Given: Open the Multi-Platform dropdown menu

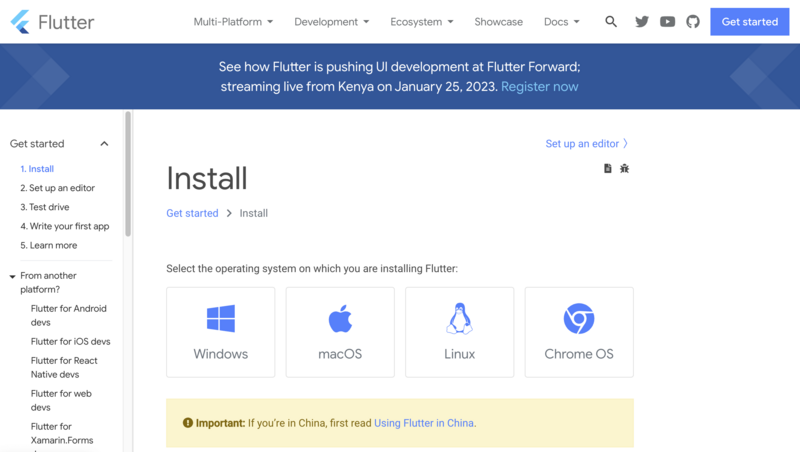Looking at the screenshot, I should click(x=233, y=22).
